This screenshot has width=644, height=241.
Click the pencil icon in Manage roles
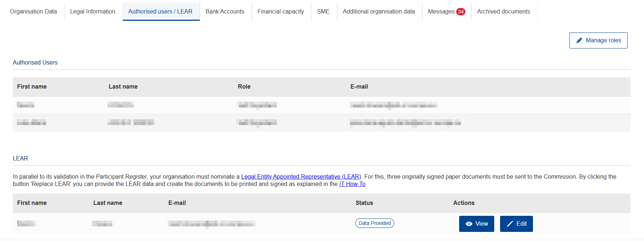pyautogui.click(x=579, y=40)
